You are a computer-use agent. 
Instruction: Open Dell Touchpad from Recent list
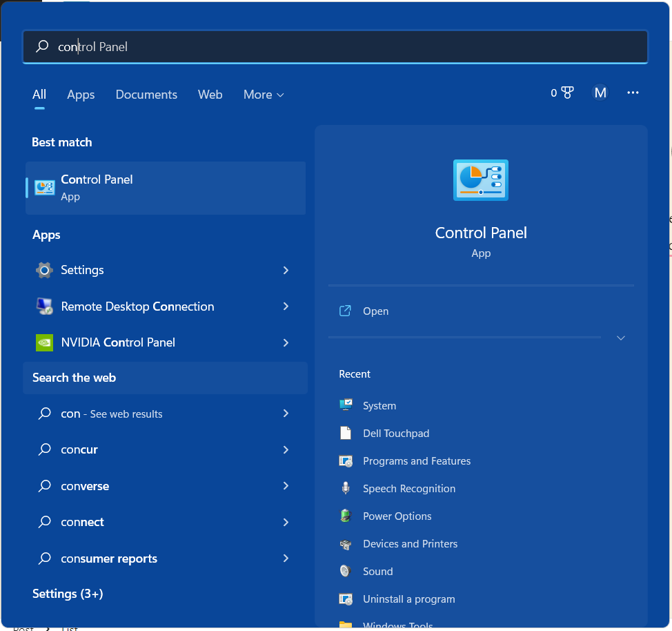pos(396,434)
